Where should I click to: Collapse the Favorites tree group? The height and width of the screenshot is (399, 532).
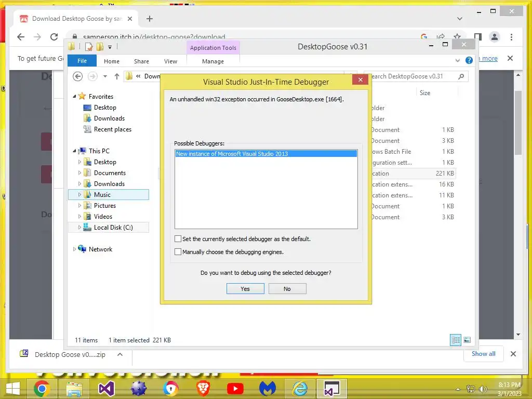coord(74,96)
